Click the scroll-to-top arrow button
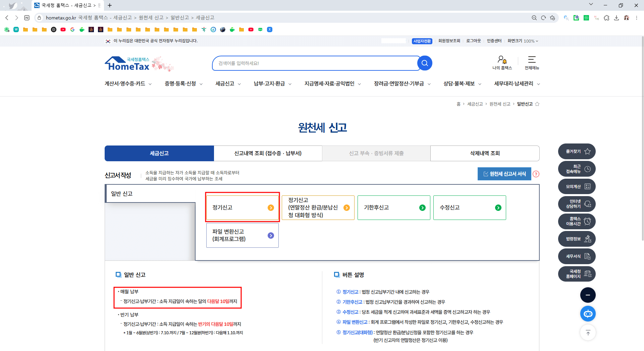Image resolution: width=644 pixels, height=351 pixels. pos(588,332)
